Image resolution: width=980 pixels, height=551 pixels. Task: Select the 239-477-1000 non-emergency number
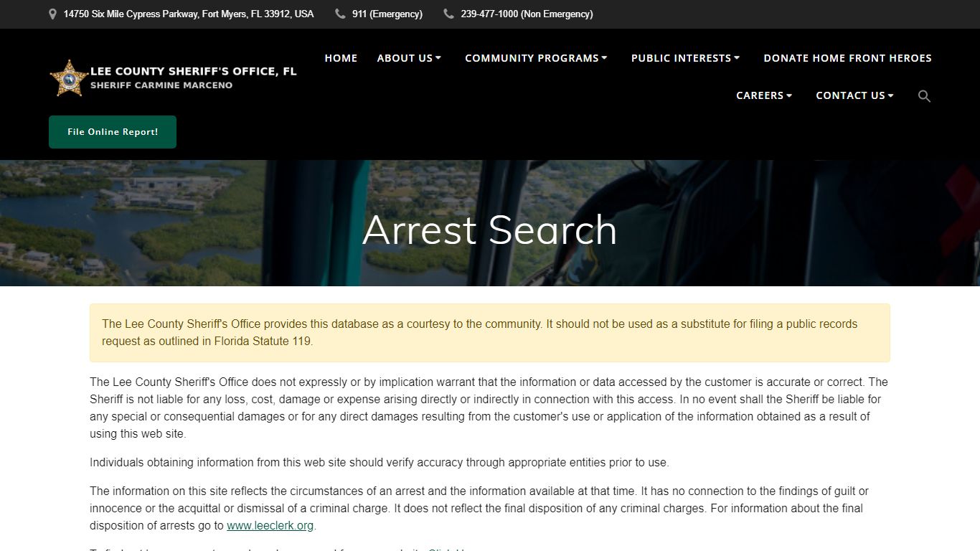pos(527,14)
